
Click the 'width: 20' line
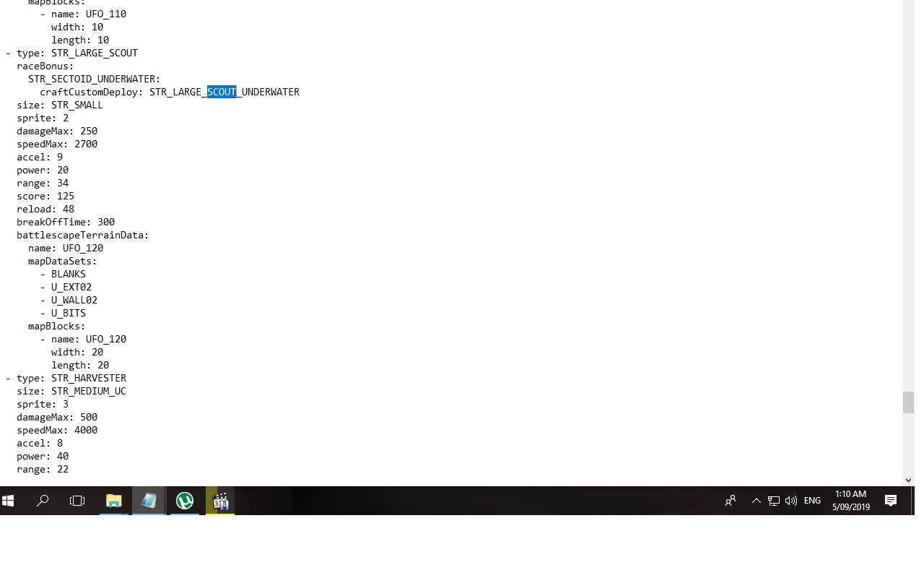pyautogui.click(x=77, y=352)
